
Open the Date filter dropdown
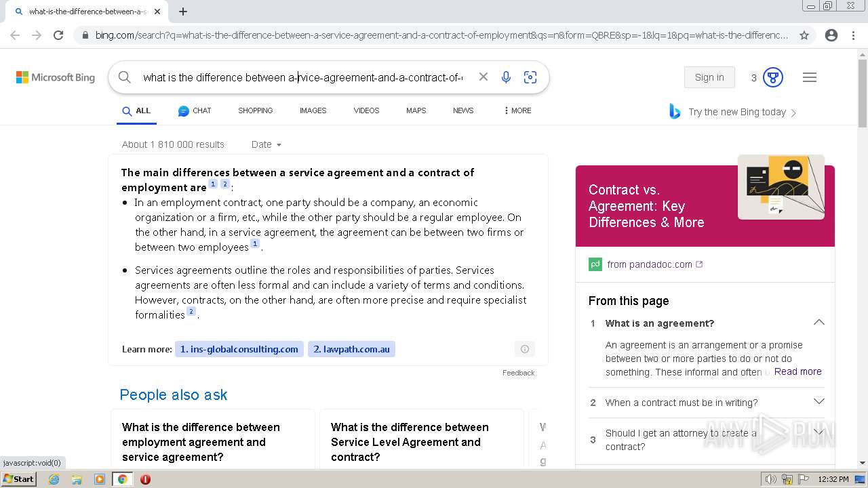coord(266,144)
